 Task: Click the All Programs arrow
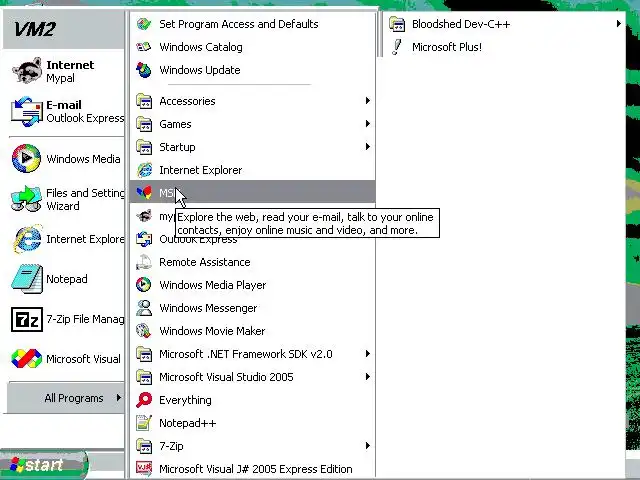point(118,398)
